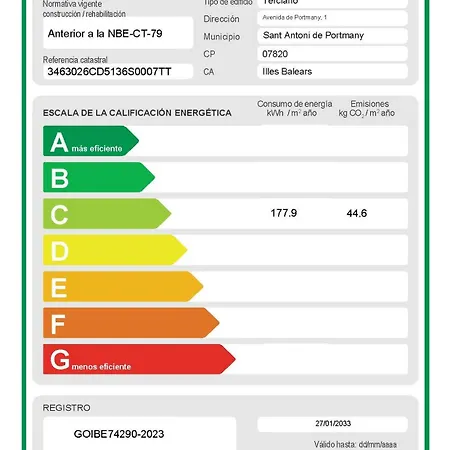Click the Anterior a la NBE-CT-79 field
Viewport: 450px width, 450px height.
click(118, 33)
